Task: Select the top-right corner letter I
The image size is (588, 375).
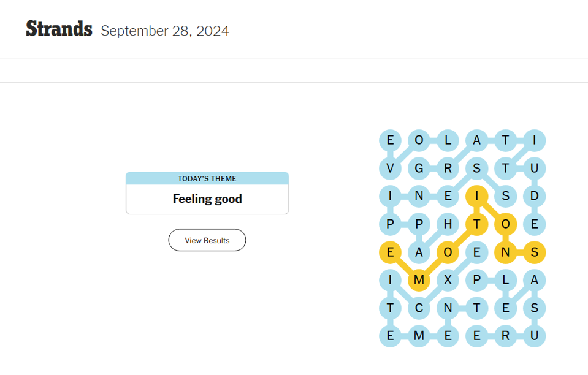Action: 534,140
